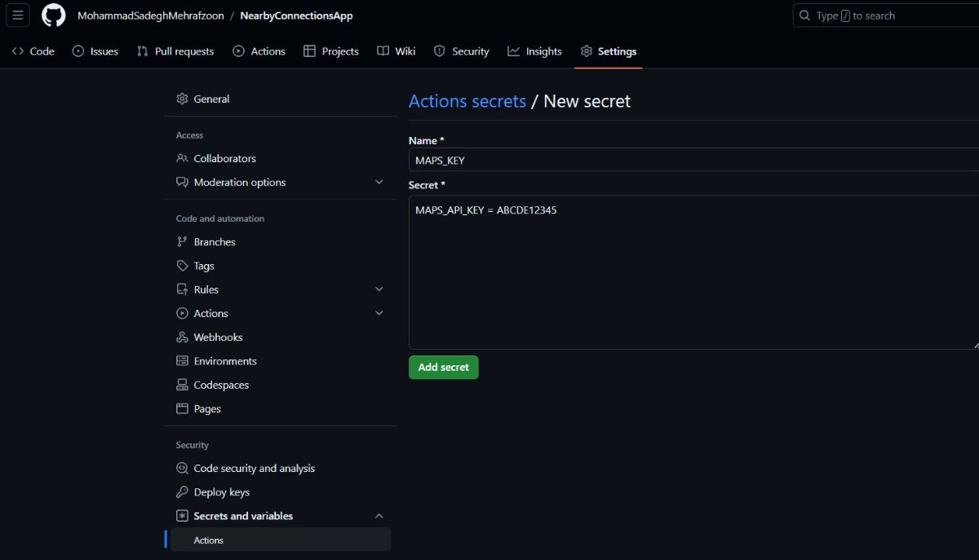The image size is (979, 560).
Task: Open the Security tab
Action: (462, 51)
